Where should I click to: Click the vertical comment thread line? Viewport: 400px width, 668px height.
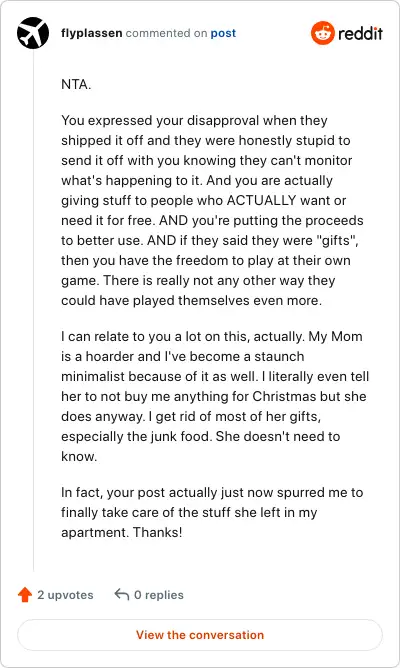pyautogui.click(x=33, y=310)
